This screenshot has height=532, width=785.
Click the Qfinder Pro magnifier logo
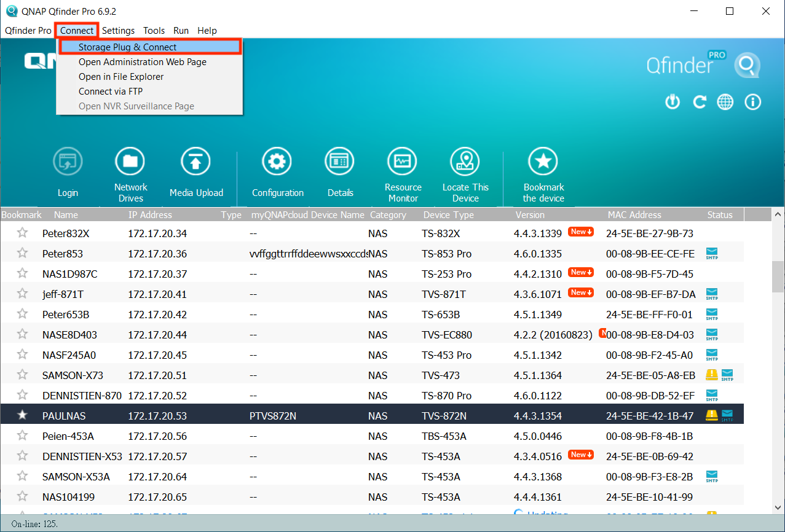747,66
